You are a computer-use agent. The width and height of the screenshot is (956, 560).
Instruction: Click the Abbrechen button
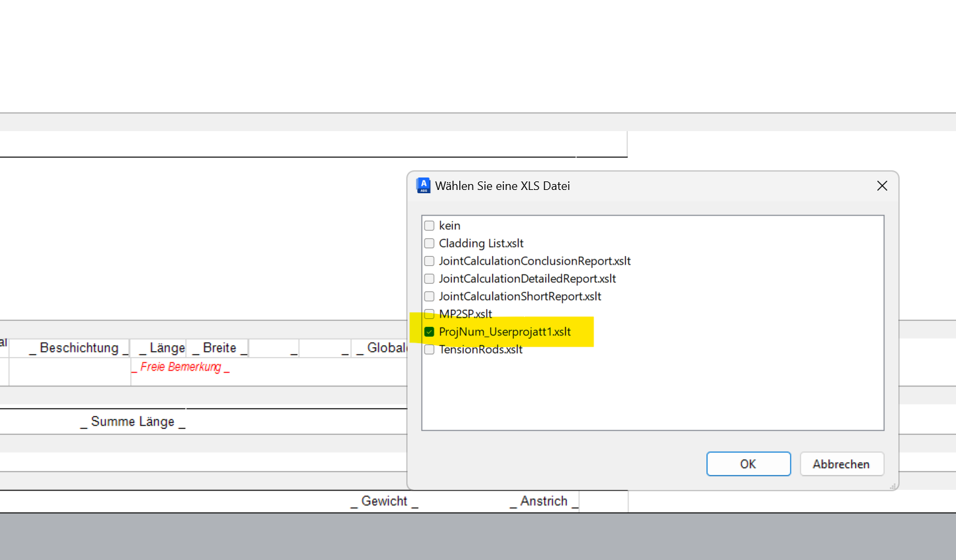(841, 464)
